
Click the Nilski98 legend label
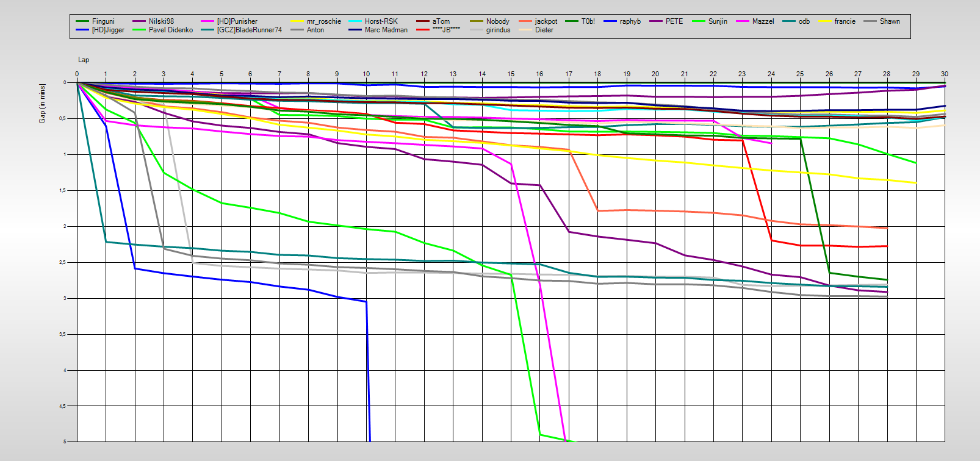(161, 21)
